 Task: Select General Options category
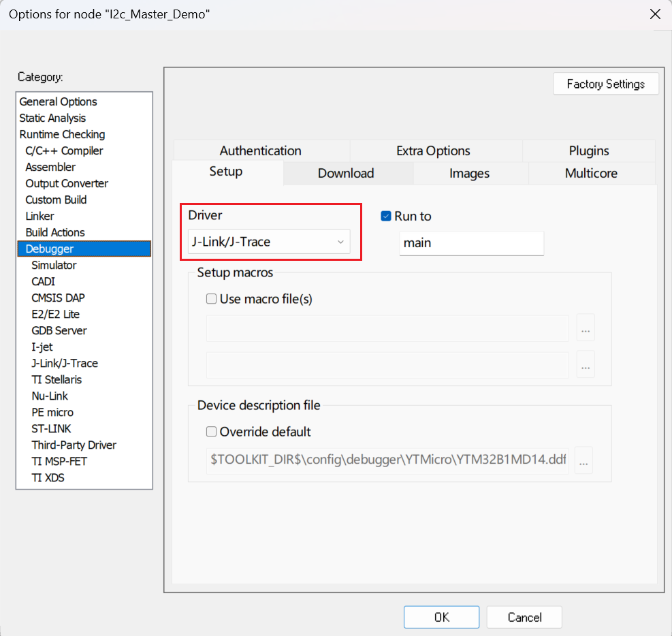coord(58,101)
